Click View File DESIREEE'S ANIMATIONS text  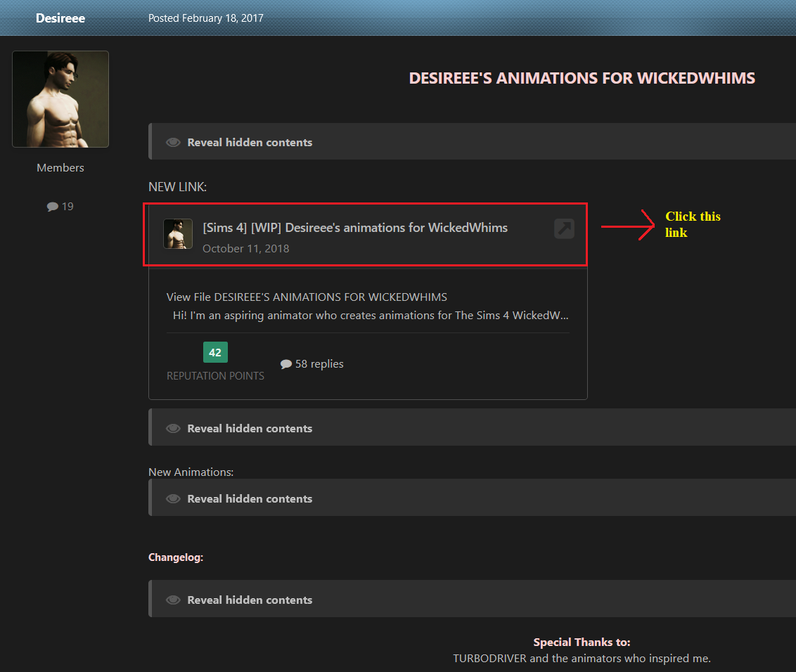click(307, 297)
